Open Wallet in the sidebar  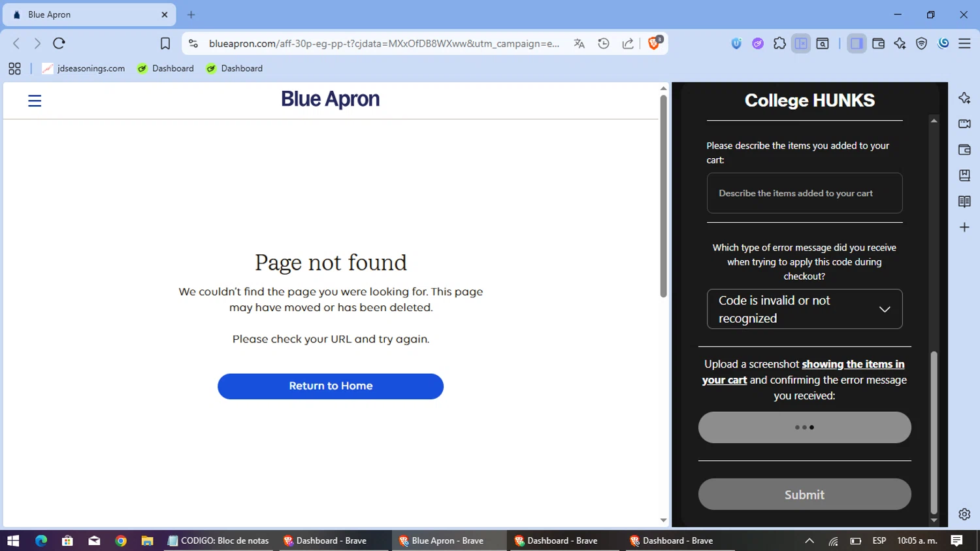(x=964, y=150)
